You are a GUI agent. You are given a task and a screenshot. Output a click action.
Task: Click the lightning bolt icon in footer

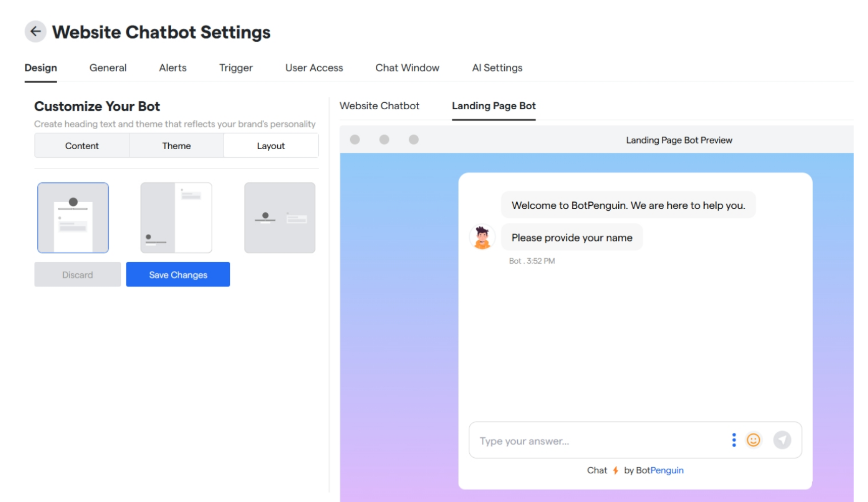tap(615, 470)
